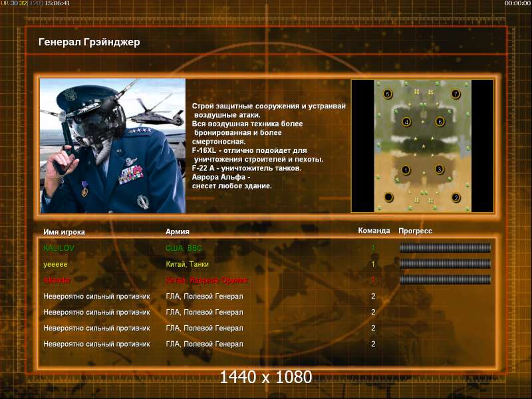Select the red player name next to Китай, Ядерное Оружие
Screen dimensions: 532x399
click(57, 280)
